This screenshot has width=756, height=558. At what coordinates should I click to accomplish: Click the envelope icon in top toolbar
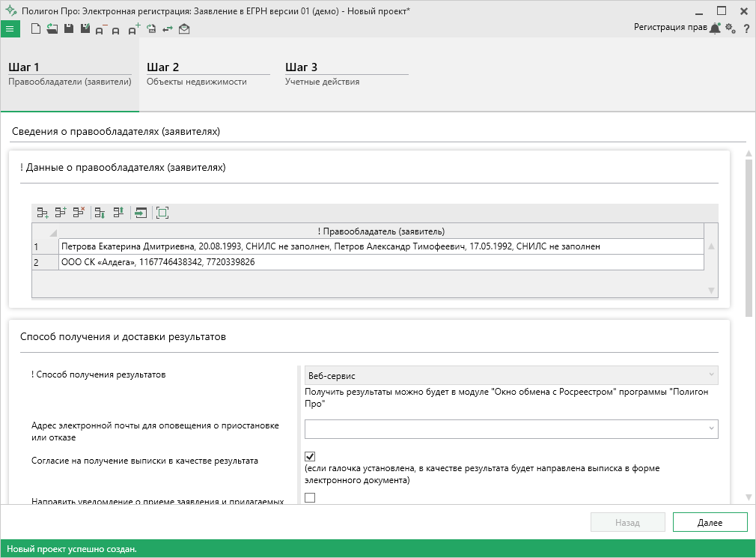click(184, 28)
